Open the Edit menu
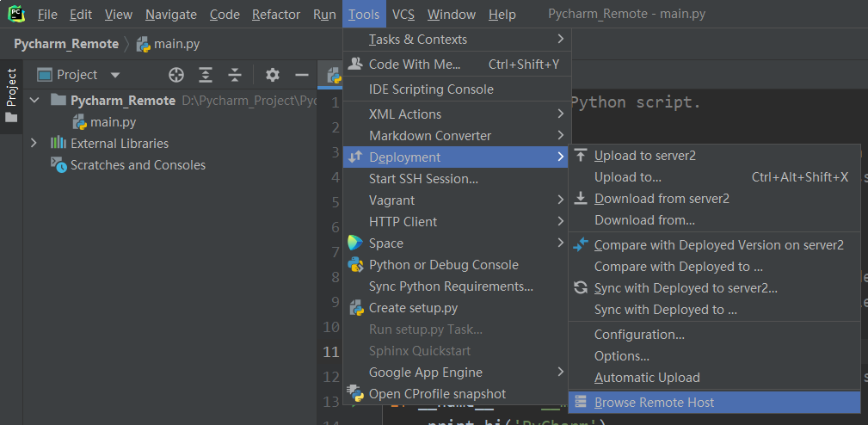 click(x=81, y=15)
